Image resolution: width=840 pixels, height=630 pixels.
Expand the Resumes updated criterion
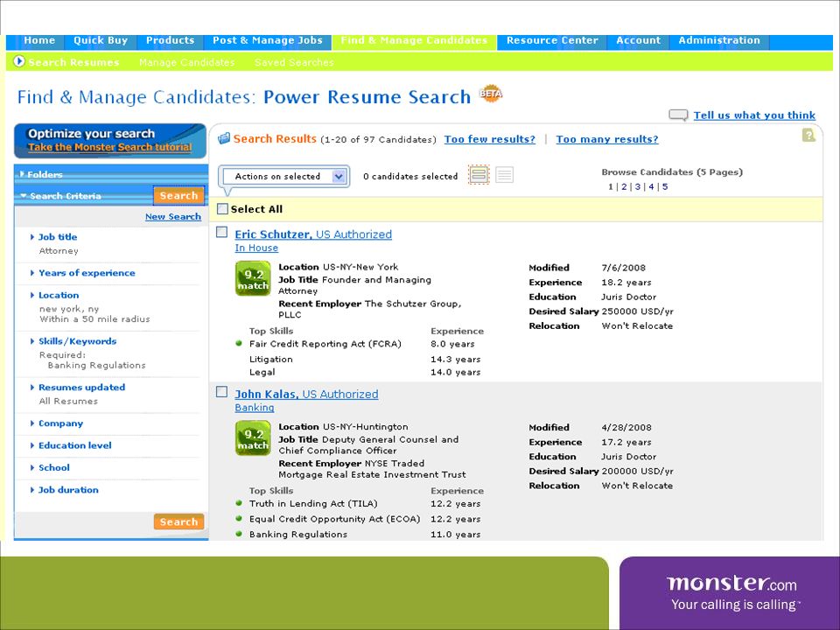(x=81, y=388)
